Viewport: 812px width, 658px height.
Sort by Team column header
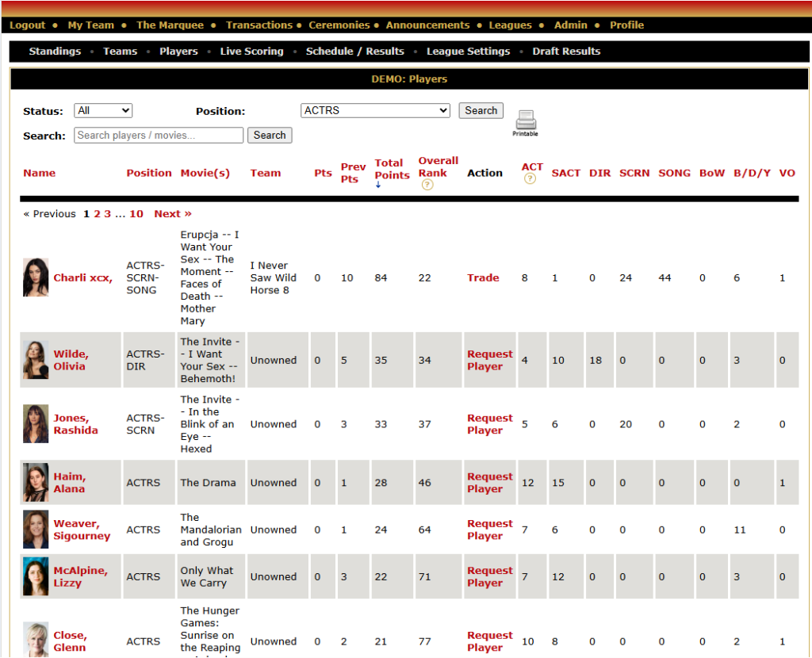point(266,173)
